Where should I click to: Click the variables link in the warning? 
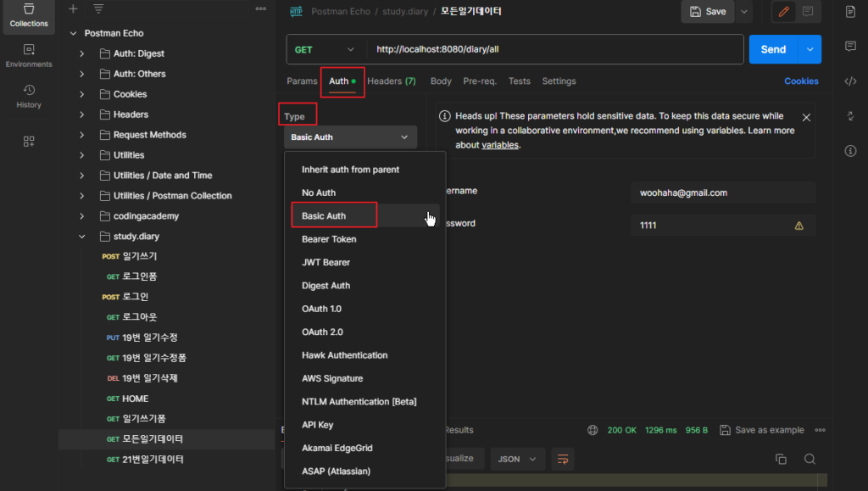tap(500, 145)
